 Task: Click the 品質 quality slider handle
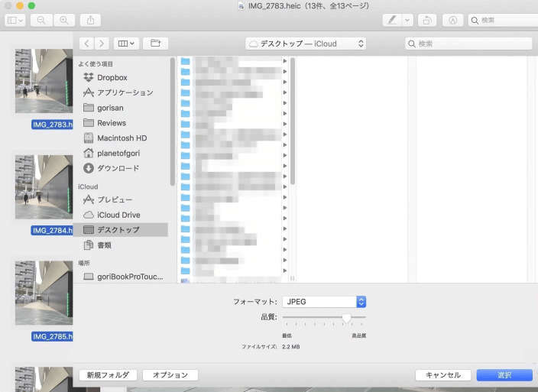point(346,317)
